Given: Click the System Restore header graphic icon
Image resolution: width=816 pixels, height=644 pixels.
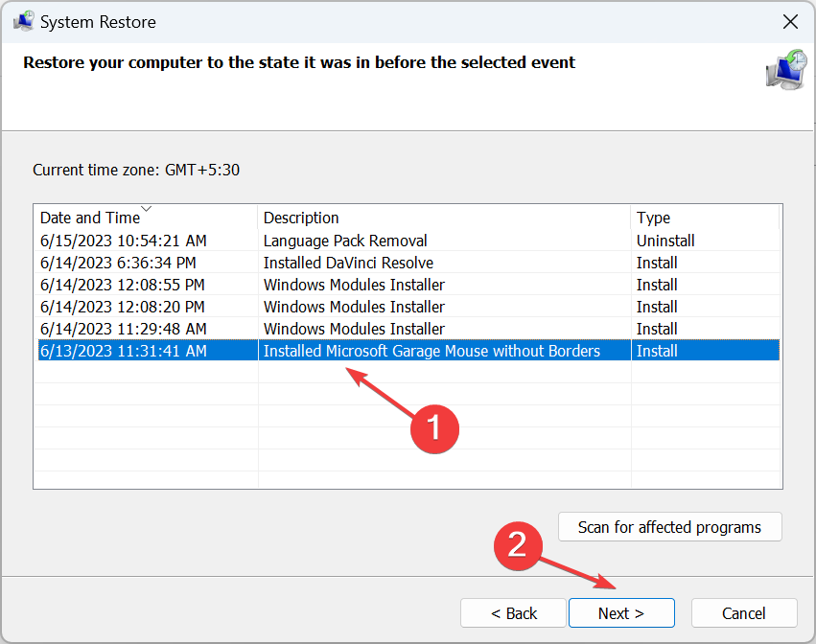Looking at the screenshot, I should tap(785, 70).
